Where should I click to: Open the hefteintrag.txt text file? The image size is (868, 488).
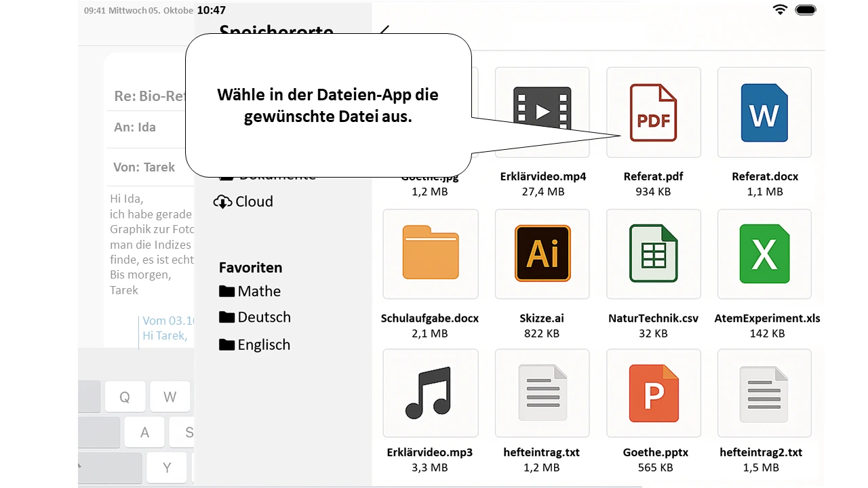tap(542, 393)
